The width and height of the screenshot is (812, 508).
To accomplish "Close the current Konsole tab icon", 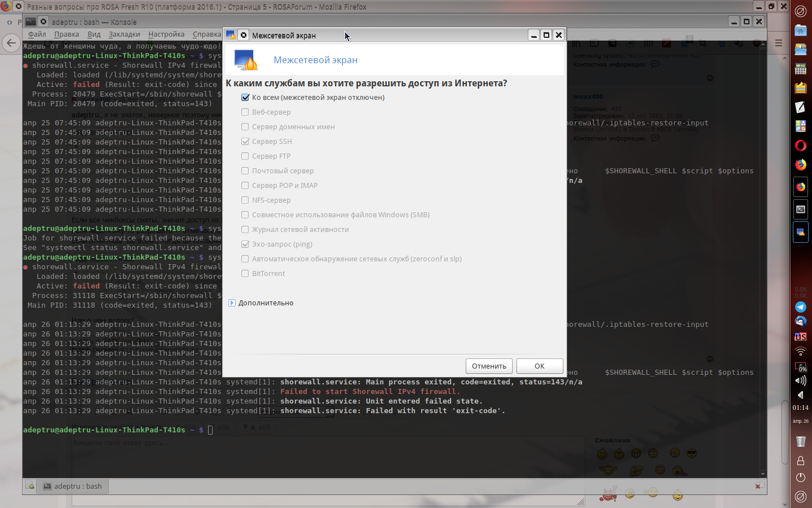I will coord(760,485).
